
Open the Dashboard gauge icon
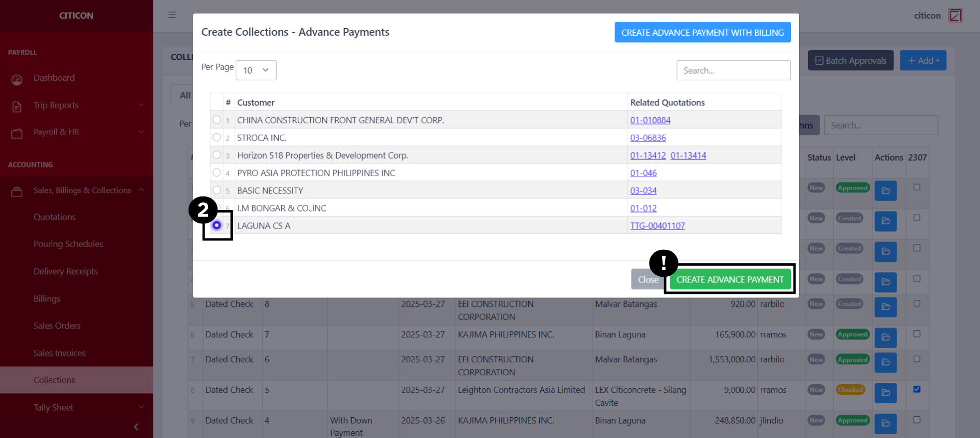click(17, 79)
